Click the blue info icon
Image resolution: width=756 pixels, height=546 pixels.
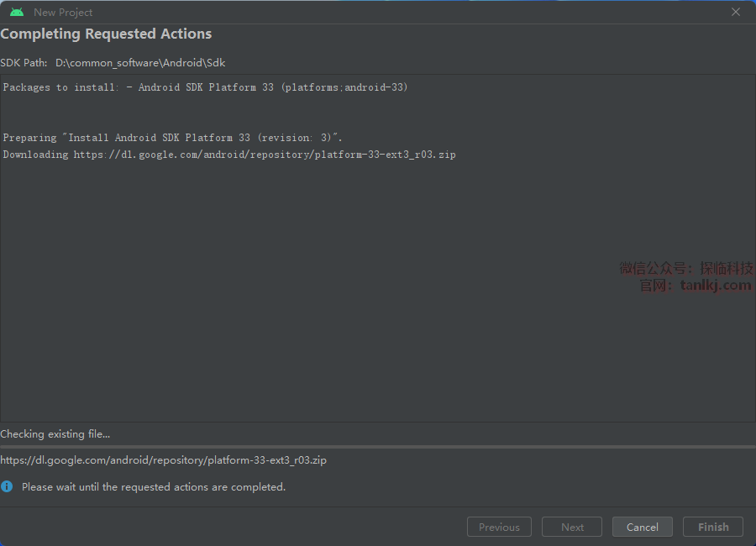point(7,486)
